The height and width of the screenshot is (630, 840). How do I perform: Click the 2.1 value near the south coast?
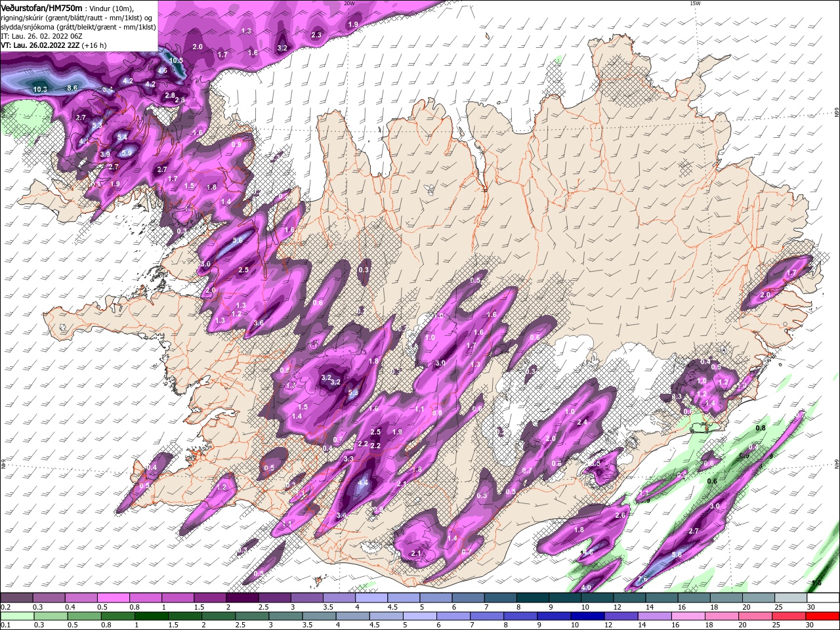(415, 554)
